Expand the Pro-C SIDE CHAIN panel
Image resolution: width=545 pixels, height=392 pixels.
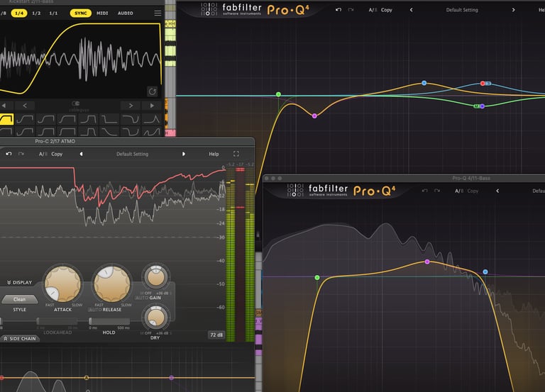pyautogui.click(x=20, y=339)
